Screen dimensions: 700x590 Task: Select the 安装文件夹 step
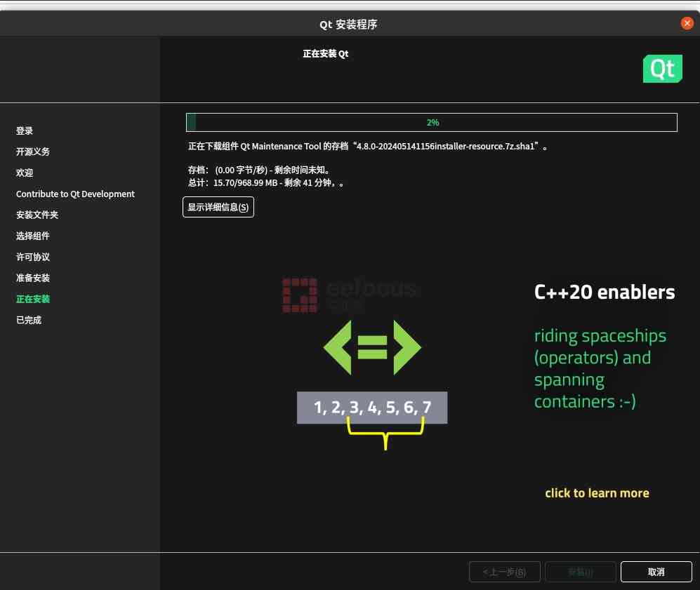click(x=37, y=215)
